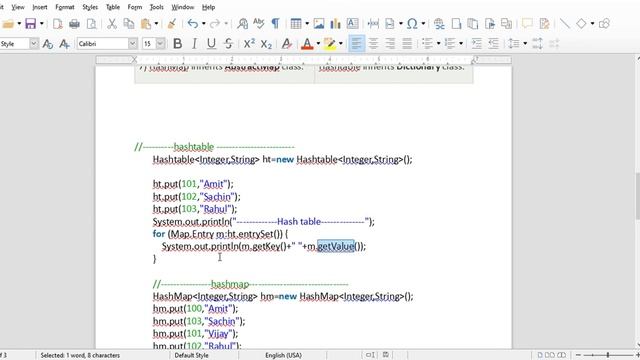Viewport: 640px width, 360px height.
Task: Undo the last action
Action: pyautogui.click(x=193, y=24)
